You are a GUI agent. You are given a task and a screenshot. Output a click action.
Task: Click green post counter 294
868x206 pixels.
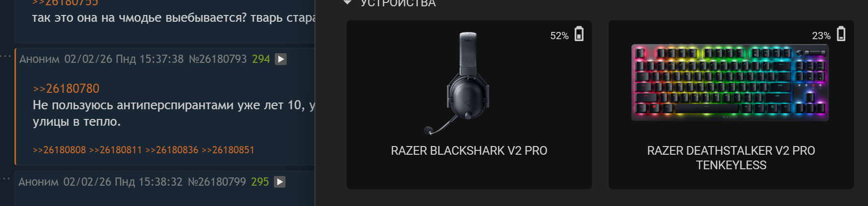(x=261, y=59)
